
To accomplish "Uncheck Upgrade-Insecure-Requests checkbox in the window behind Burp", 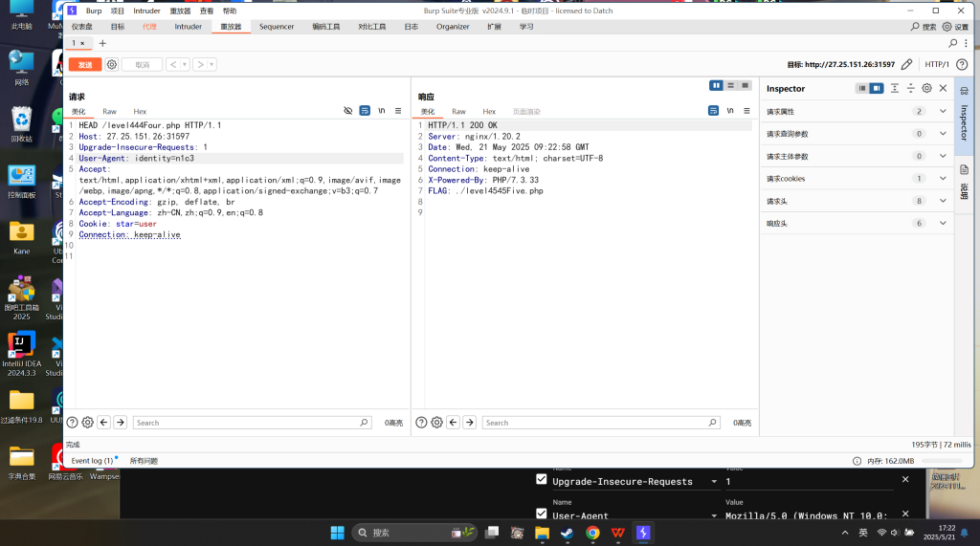I will coord(542,480).
